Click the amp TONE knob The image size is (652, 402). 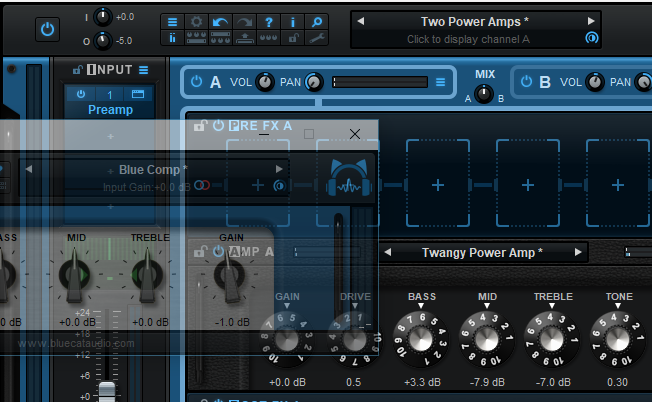(x=617, y=339)
